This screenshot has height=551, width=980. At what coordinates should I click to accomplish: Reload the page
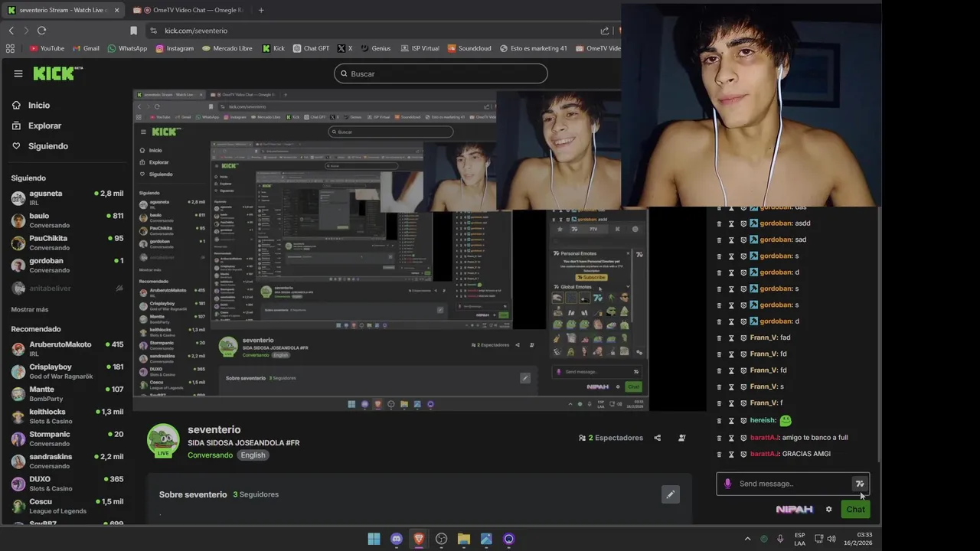[x=41, y=31]
